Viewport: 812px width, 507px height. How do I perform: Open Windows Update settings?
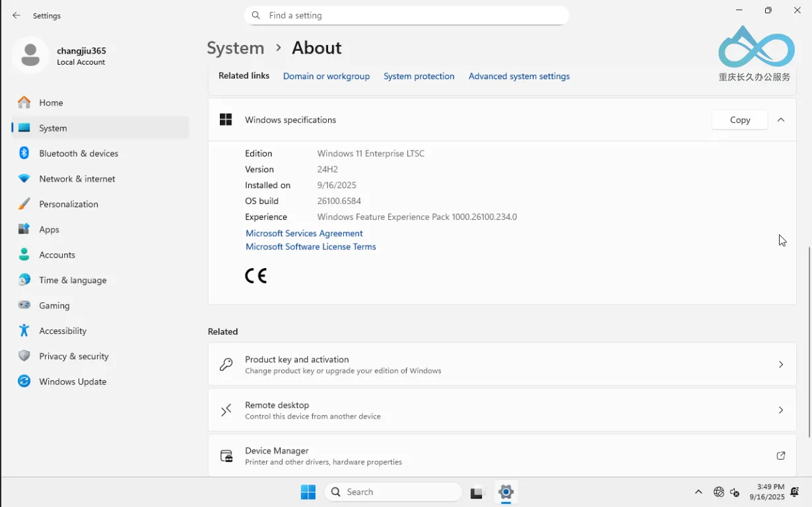tap(100, 382)
